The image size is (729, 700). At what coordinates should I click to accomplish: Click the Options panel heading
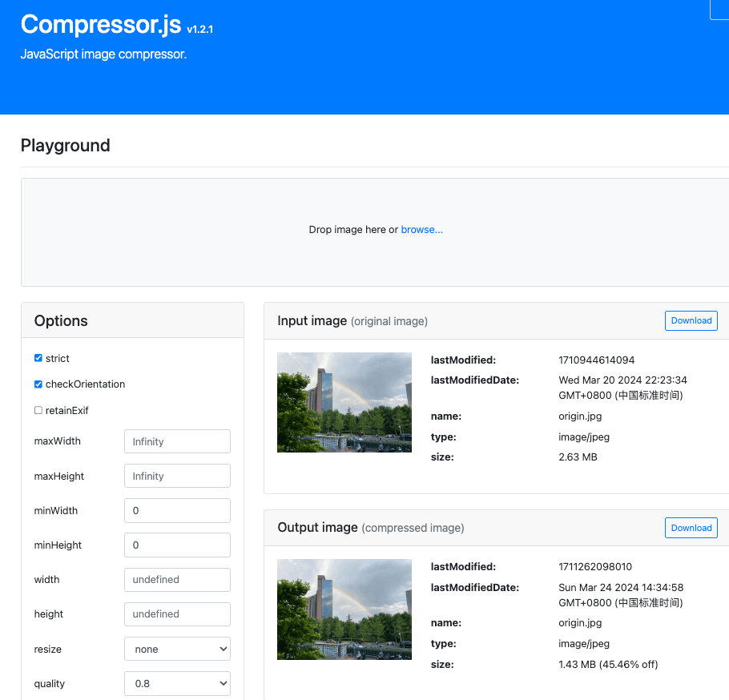61,320
